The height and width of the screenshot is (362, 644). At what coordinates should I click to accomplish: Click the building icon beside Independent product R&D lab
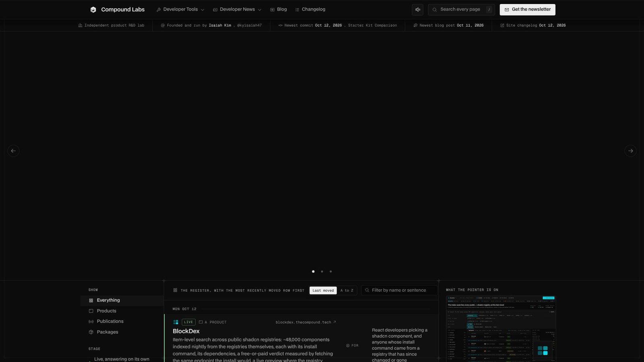pos(80,25)
